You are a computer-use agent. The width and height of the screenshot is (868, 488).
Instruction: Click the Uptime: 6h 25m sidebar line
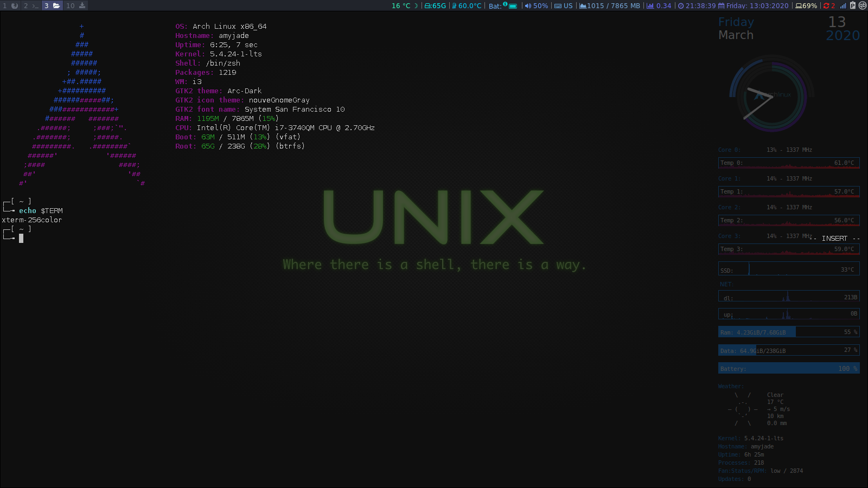click(x=741, y=454)
